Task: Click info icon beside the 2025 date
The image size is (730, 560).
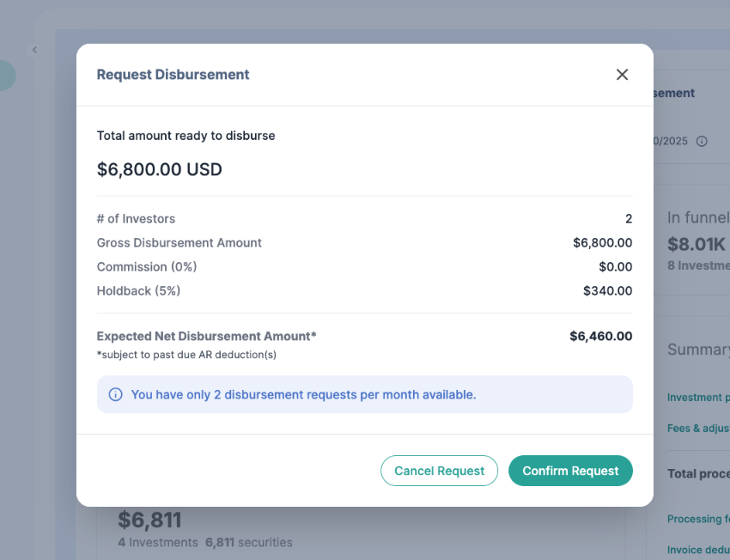Action: coord(702,141)
